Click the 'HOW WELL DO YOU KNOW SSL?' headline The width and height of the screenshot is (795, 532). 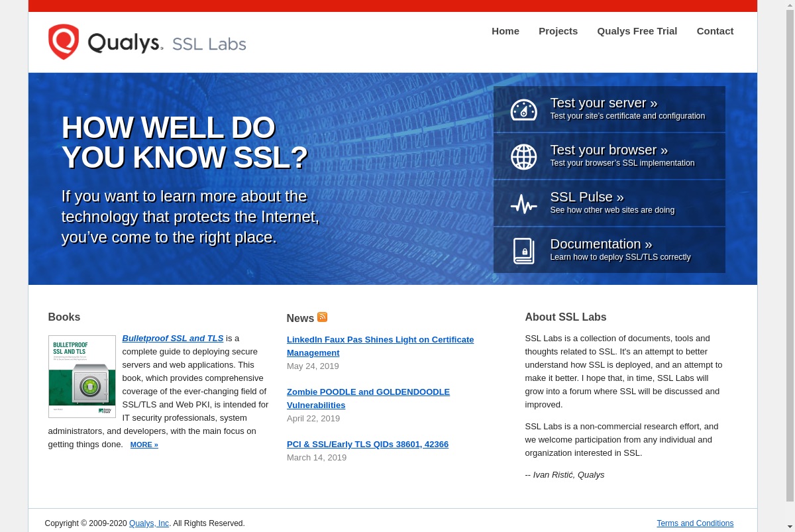click(185, 142)
